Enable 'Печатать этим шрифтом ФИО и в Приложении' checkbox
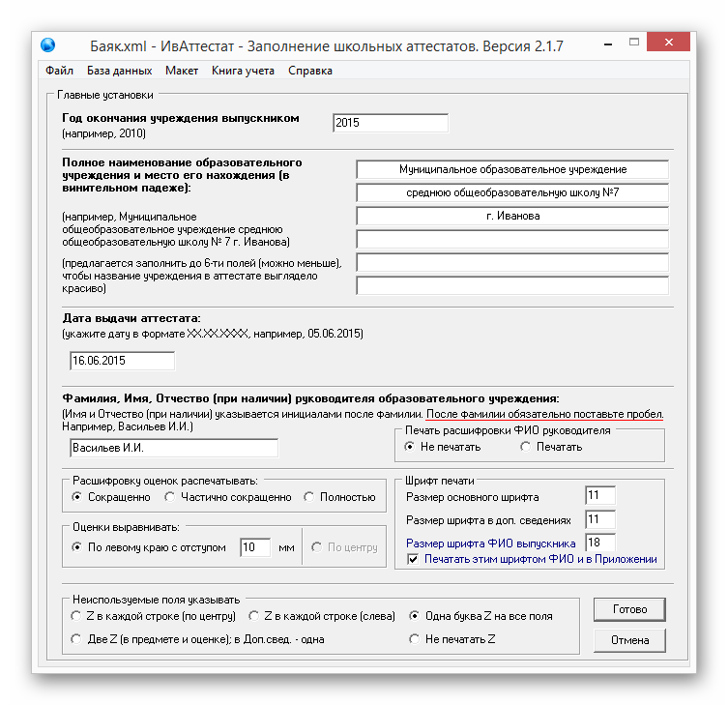The height and width of the screenshot is (705, 728). click(x=414, y=559)
